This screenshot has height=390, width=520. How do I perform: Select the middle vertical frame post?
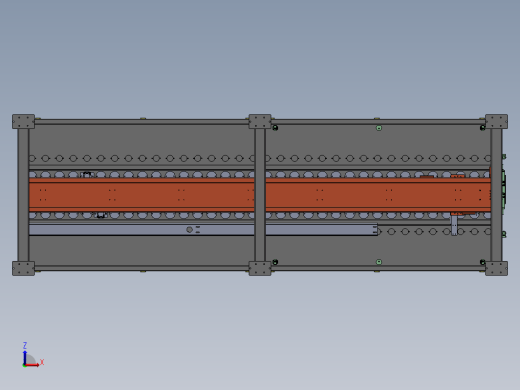click(260, 195)
